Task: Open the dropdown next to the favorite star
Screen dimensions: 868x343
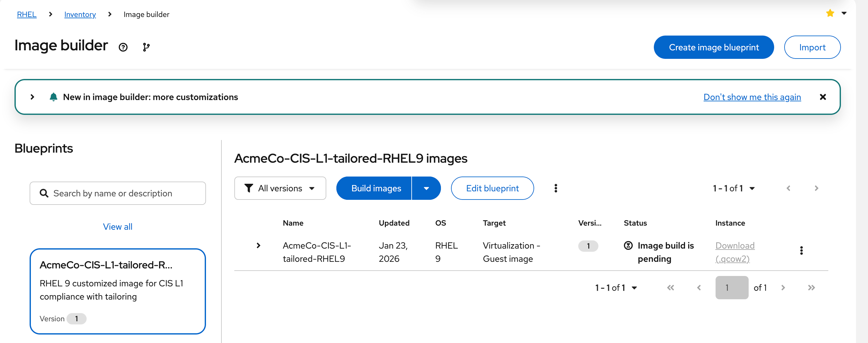Action: (844, 13)
